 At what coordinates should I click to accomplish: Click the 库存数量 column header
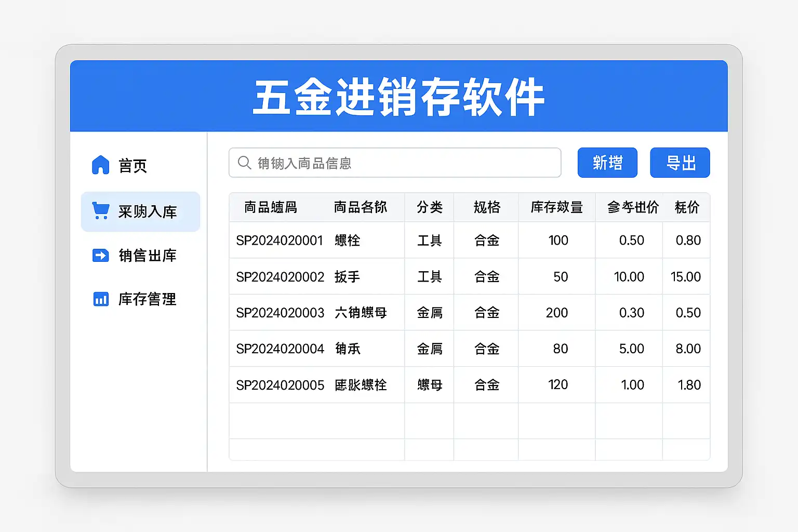pos(556,207)
